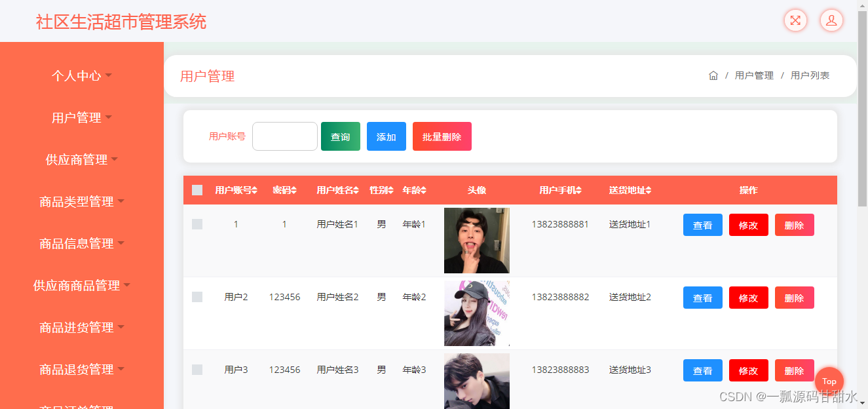This screenshot has width=868, height=409.
Task: Sort by 密码 column arrows
Action: tap(293, 190)
